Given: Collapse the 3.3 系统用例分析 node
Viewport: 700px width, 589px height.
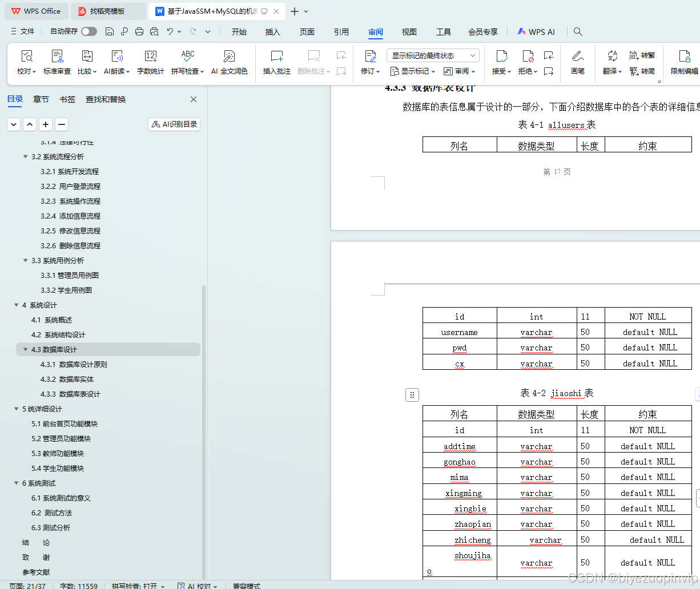Looking at the screenshot, I should pos(25,260).
